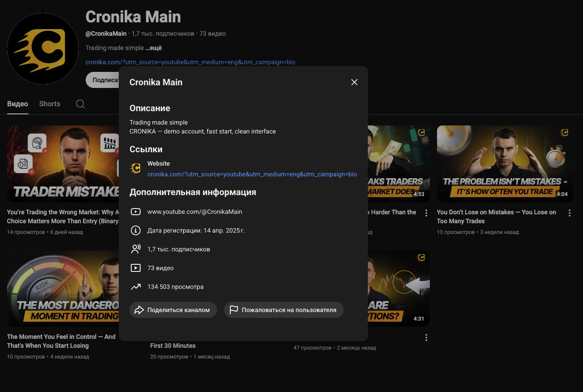The height and width of the screenshot is (392, 583).
Task: Click the channel search magnifier icon
Action: coord(80,104)
